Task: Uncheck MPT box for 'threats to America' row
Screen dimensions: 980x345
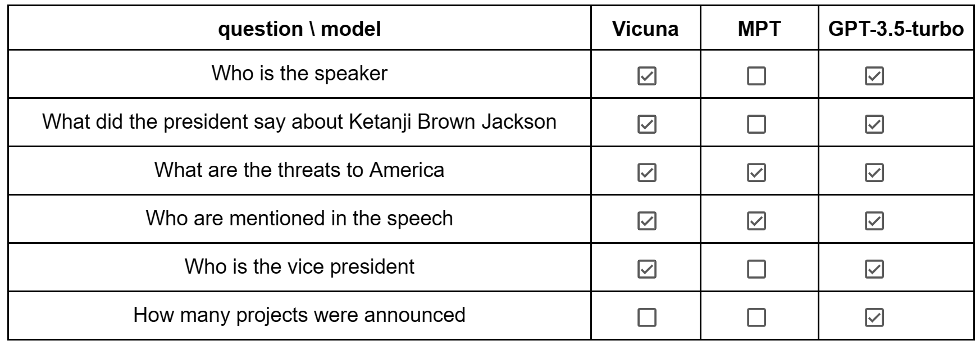Action: tap(756, 172)
